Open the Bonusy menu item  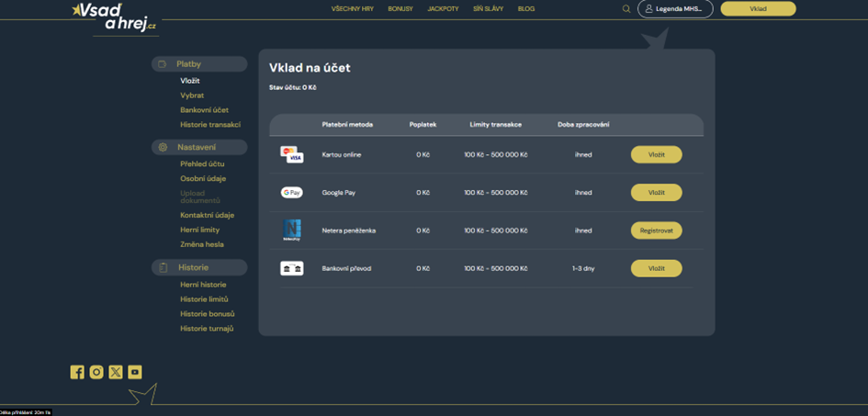point(400,9)
